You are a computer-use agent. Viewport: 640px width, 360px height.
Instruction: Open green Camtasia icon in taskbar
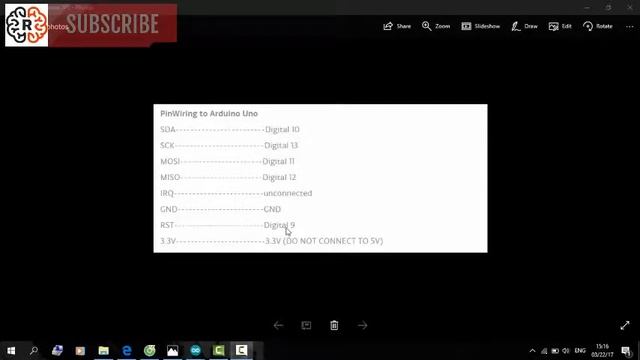pos(218,351)
